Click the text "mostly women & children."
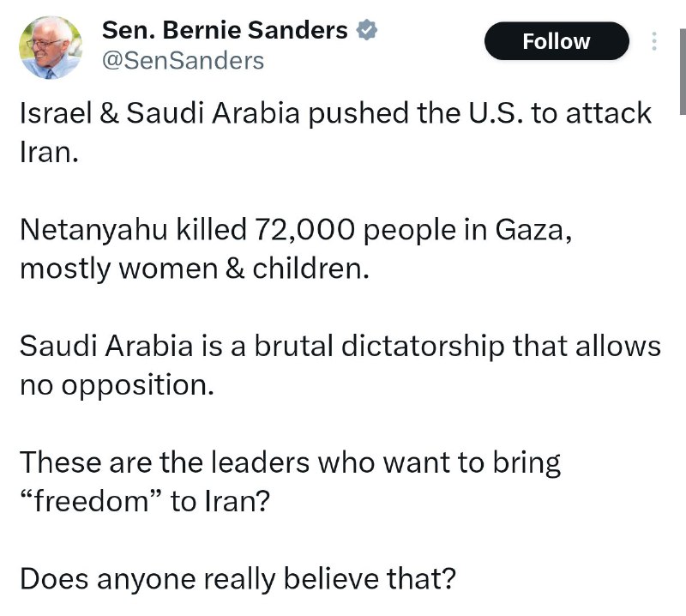The height and width of the screenshot is (616, 686). pos(194,268)
